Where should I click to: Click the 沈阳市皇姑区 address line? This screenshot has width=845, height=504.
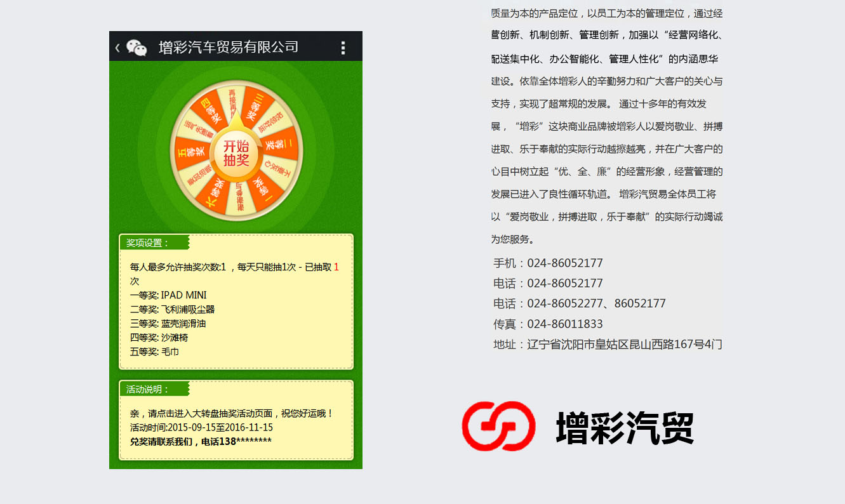coord(608,345)
